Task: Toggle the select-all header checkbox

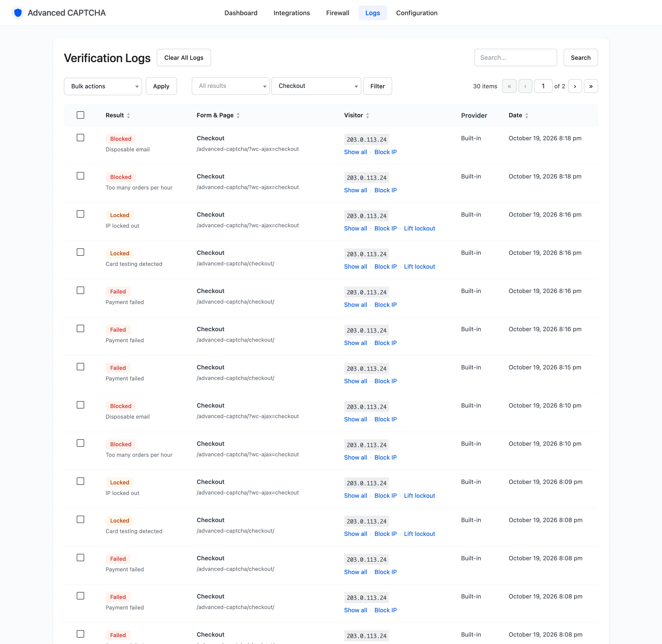Action: [80, 115]
